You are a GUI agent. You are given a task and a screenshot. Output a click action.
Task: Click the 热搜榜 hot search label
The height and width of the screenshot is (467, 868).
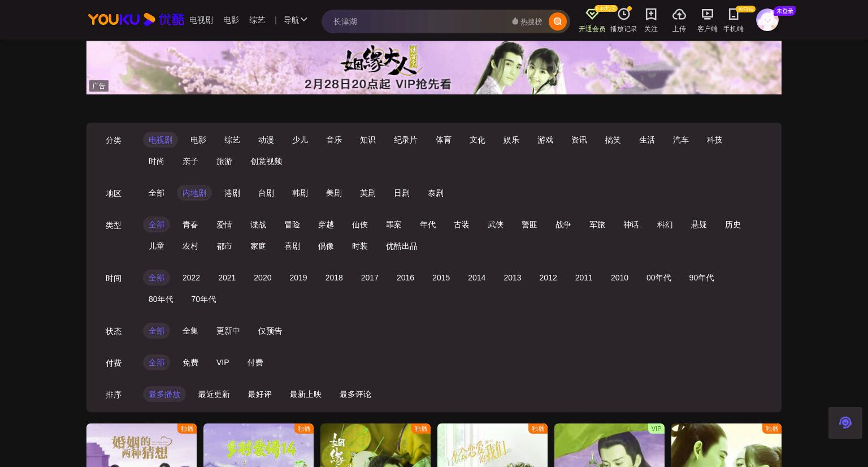[531, 21]
